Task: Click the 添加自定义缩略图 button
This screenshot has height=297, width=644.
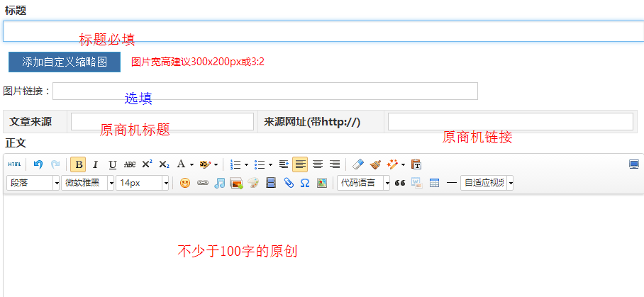Action: coord(65,62)
